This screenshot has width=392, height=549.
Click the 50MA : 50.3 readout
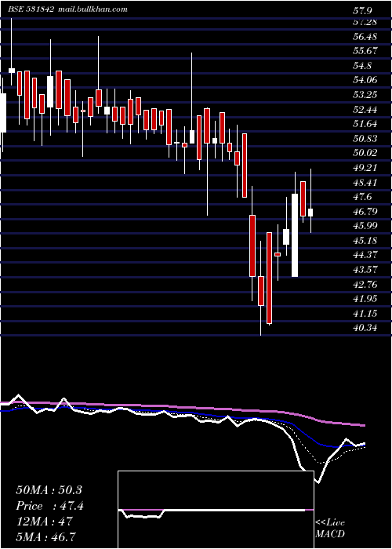click(49, 490)
